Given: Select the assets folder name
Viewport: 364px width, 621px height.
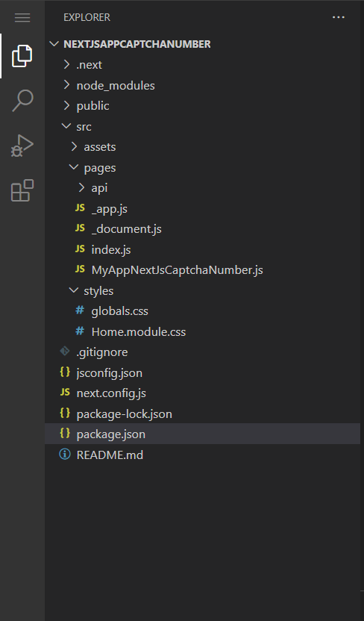Looking at the screenshot, I should [100, 147].
